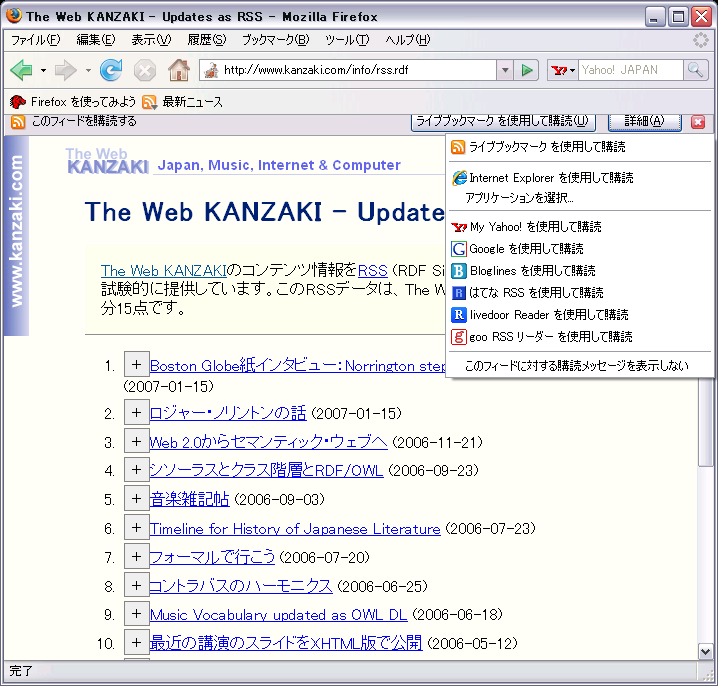Open the forward history dropdown arrow
The image size is (718, 686).
click(x=88, y=71)
